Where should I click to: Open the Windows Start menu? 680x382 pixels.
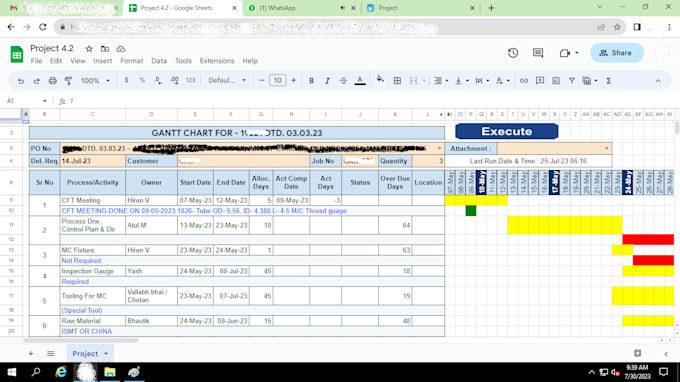pos(12,372)
